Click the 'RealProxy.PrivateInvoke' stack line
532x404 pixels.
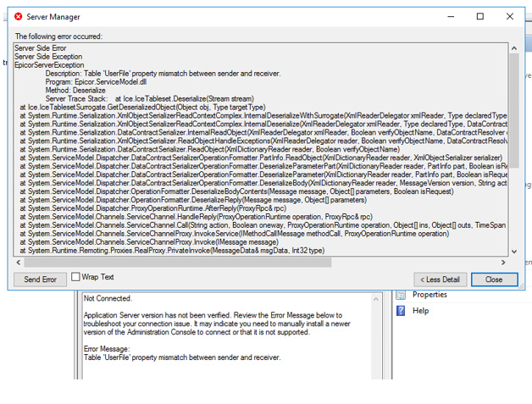tap(172, 251)
